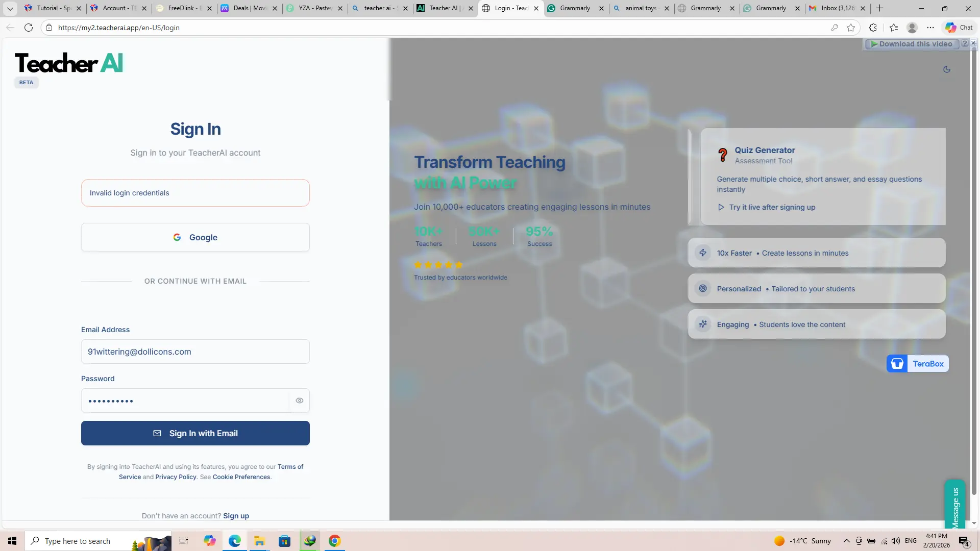
Task: Open Microsoft Edge taskbar icon
Action: click(234, 541)
